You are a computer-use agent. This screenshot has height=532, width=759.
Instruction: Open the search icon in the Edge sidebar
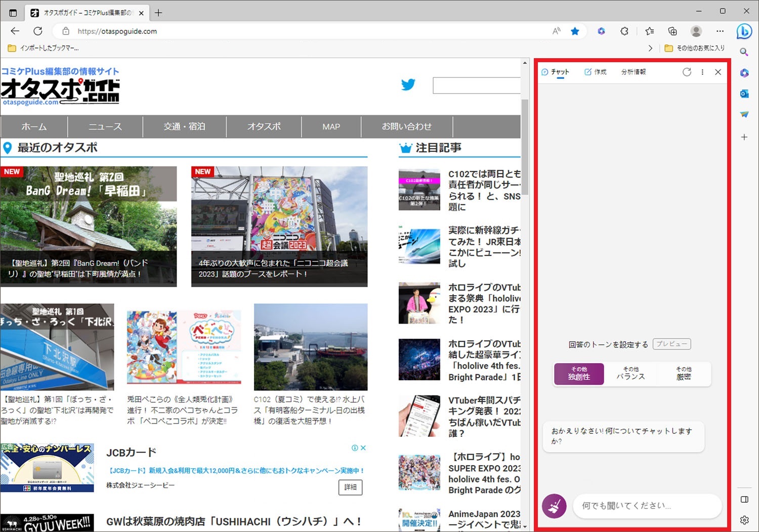[x=744, y=52]
